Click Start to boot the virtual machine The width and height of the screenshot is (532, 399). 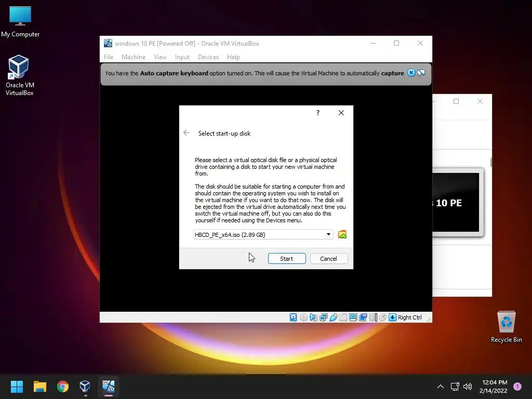[287, 259]
